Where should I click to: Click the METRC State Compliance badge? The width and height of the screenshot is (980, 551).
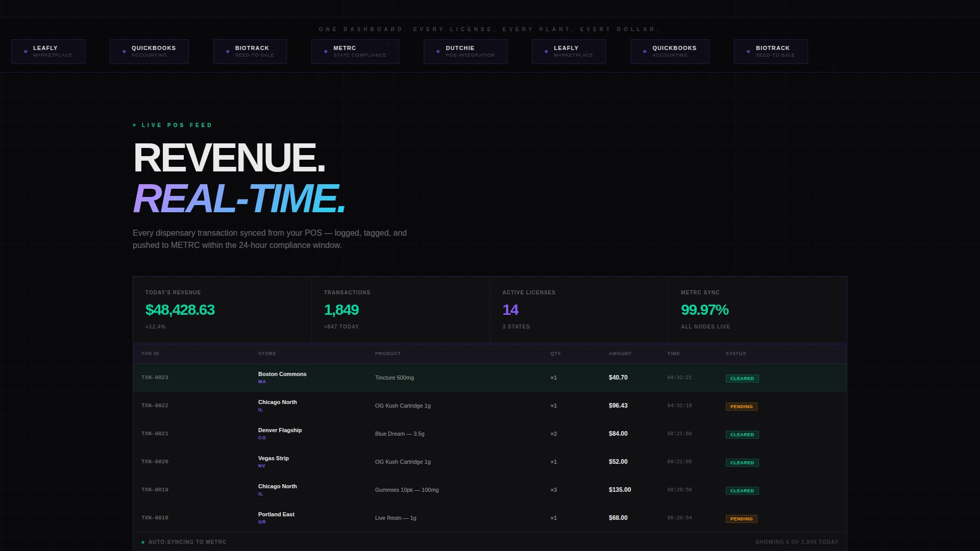tap(355, 51)
